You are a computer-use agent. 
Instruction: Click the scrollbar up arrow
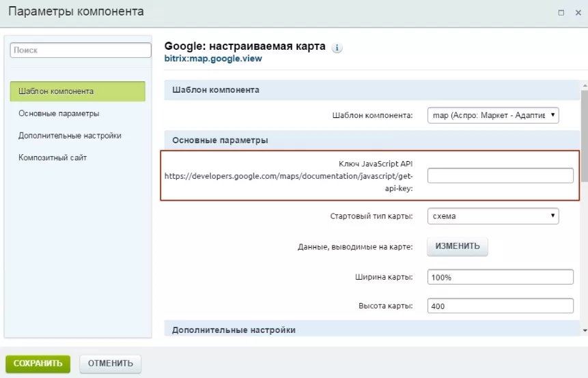pos(585,86)
